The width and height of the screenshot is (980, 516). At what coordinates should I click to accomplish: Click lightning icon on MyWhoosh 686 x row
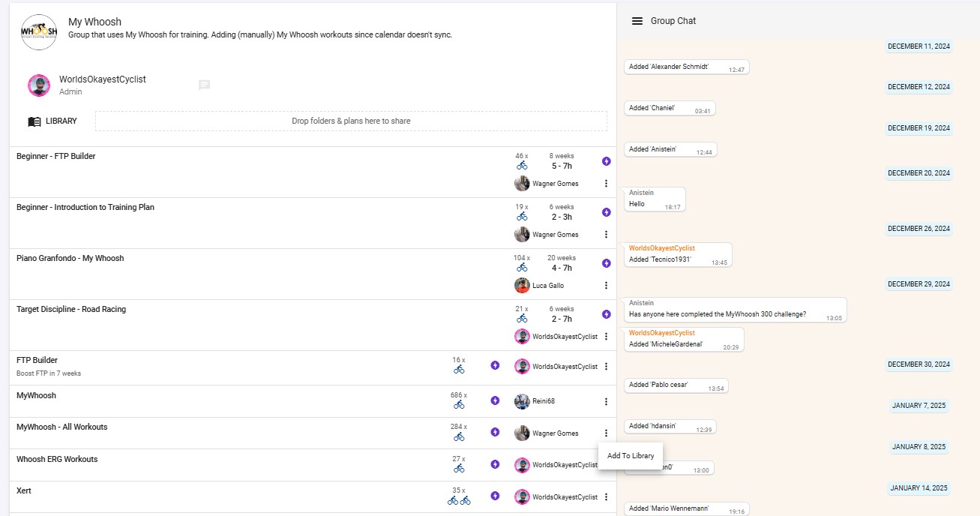coord(495,400)
